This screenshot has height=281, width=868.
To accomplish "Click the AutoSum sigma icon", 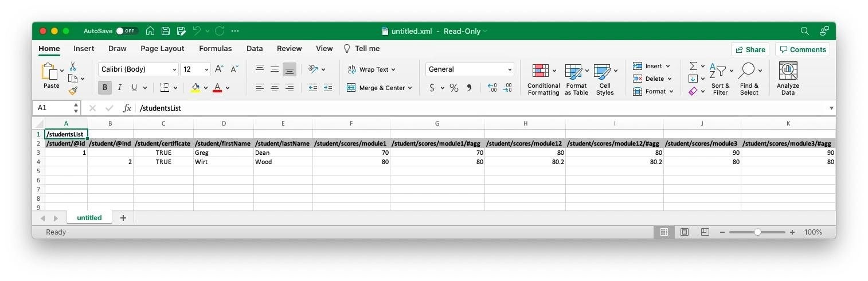I will (x=693, y=66).
